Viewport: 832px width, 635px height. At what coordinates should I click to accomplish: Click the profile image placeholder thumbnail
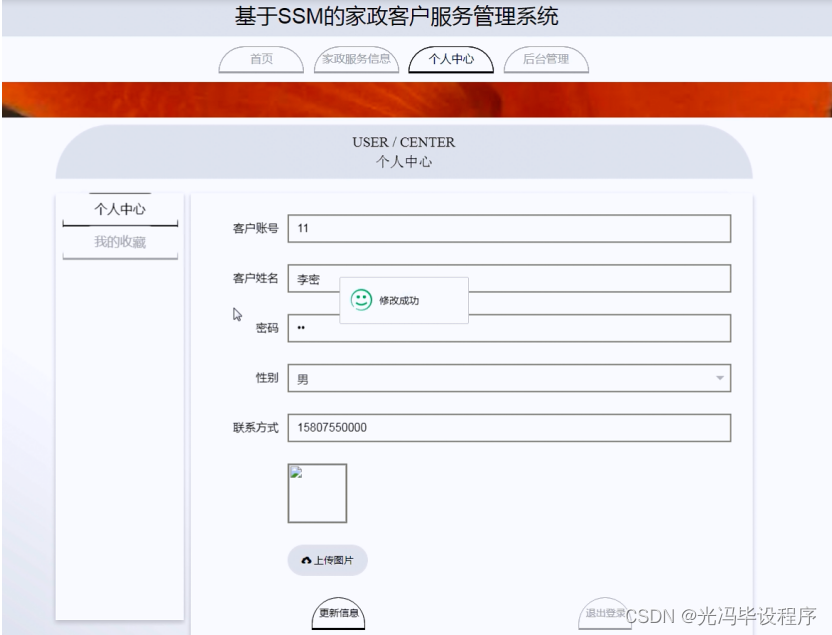pos(317,492)
